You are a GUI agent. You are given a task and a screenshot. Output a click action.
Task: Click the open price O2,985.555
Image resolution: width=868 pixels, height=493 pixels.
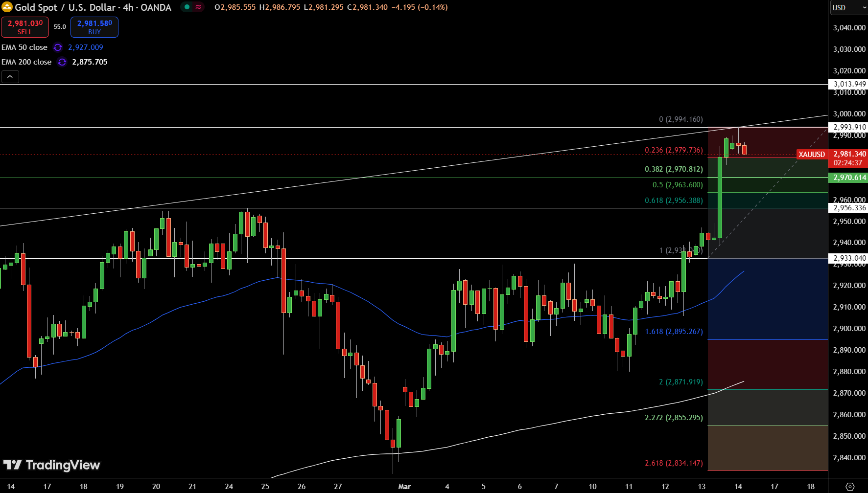[235, 7]
